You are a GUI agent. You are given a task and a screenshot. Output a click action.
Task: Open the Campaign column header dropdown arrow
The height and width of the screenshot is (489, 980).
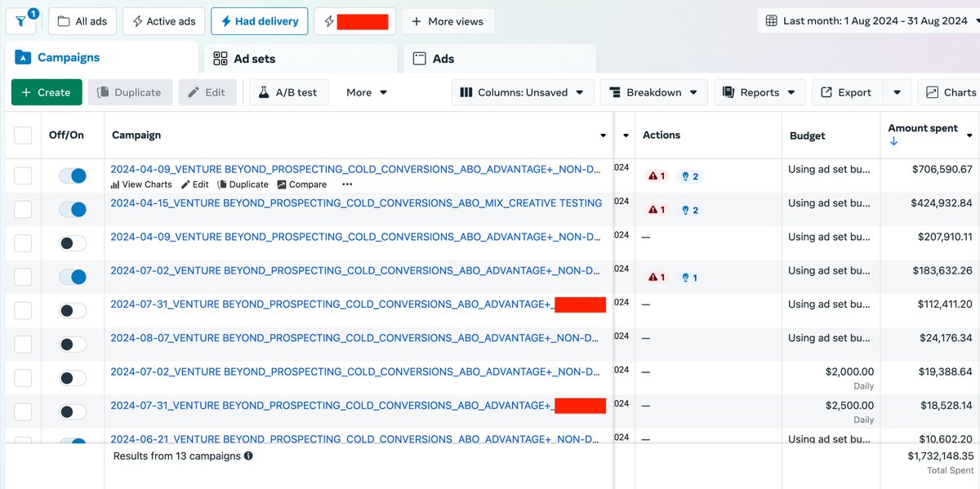coord(603,136)
